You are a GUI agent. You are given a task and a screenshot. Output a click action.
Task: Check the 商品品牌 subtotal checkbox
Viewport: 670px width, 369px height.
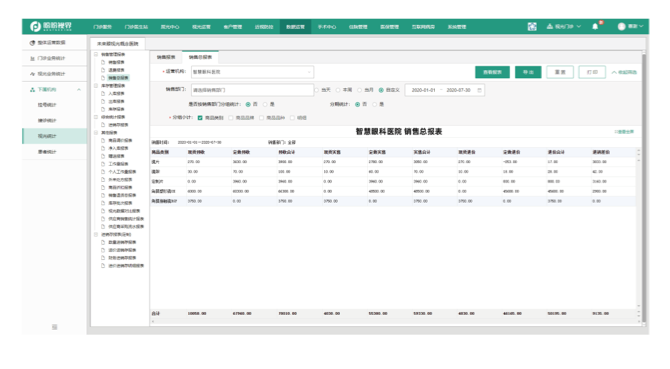coord(231,118)
